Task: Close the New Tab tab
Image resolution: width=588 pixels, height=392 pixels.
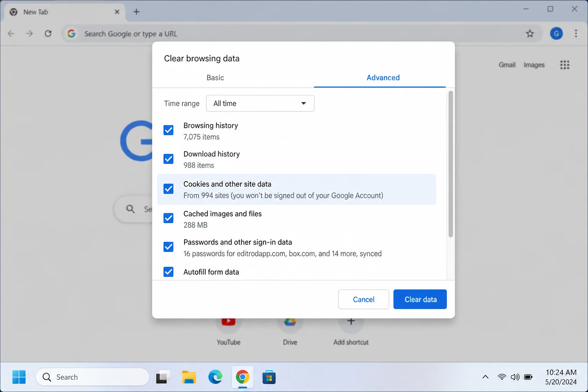Action: [x=117, y=12]
